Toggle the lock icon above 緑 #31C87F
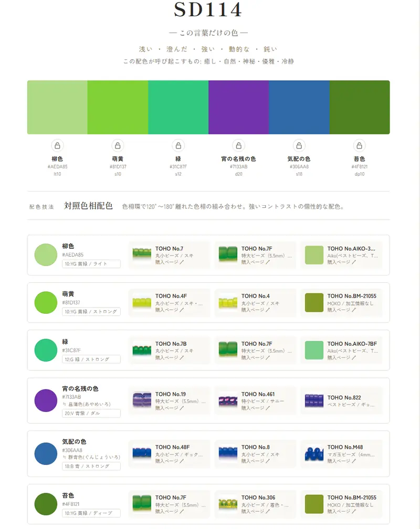The width and height of the screenshot is (420, 529). pos(178,145)
